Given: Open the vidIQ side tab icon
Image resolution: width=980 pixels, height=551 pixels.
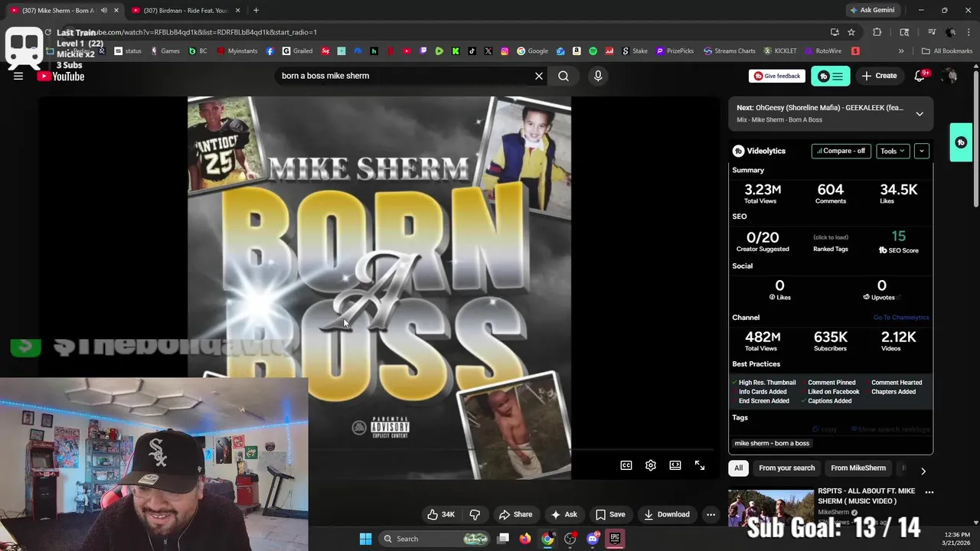Looking at the screenshot, I should tap(961, 142).
